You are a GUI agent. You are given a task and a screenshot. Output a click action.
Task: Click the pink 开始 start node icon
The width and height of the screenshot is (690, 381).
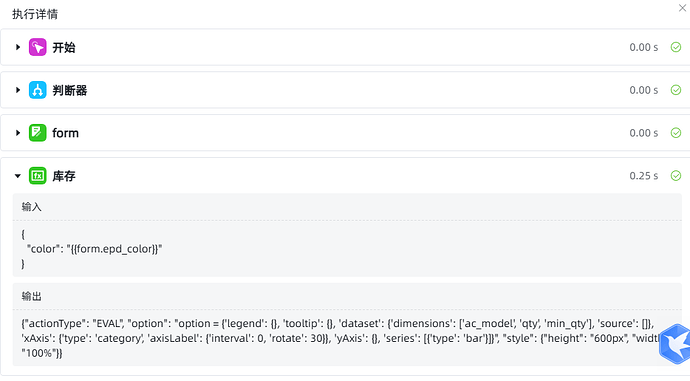(x=37, y=47)
